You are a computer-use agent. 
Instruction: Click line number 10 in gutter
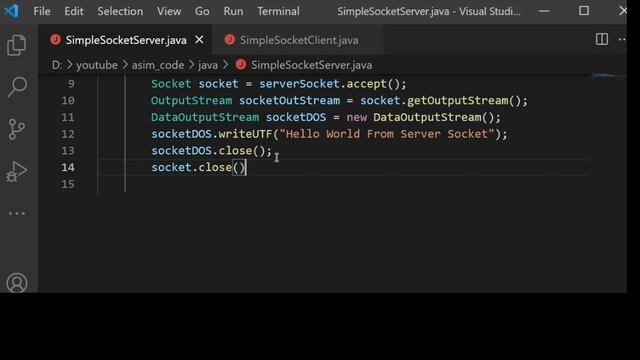tap(68, 100)
